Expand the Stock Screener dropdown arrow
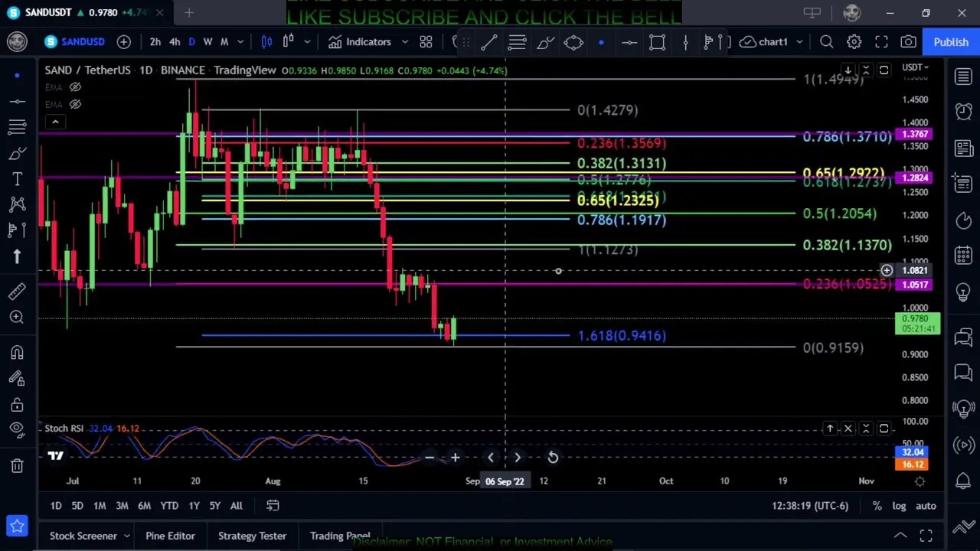Image resolution: width=980 pixels, height=551 pixels. click(127, 536)
